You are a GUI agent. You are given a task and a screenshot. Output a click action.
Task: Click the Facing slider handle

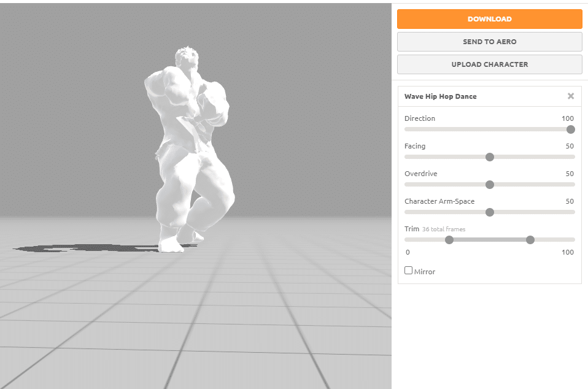click(x=490, y=157)
